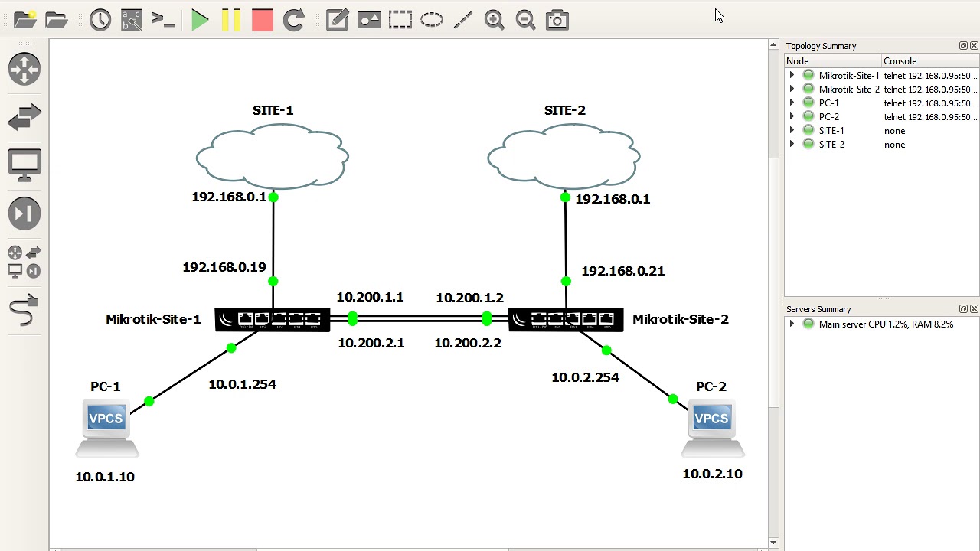980x551 pixels.
Task: Open an existing project folder icon
Action: 56,20
